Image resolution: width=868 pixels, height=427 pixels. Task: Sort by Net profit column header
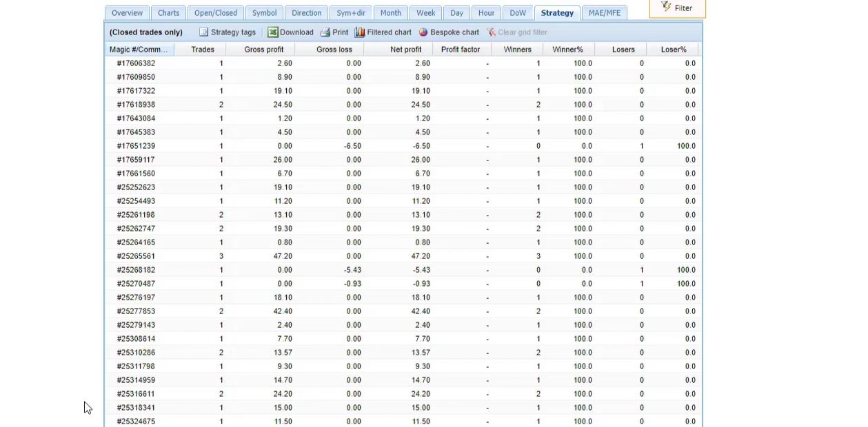tap(405, 50)
